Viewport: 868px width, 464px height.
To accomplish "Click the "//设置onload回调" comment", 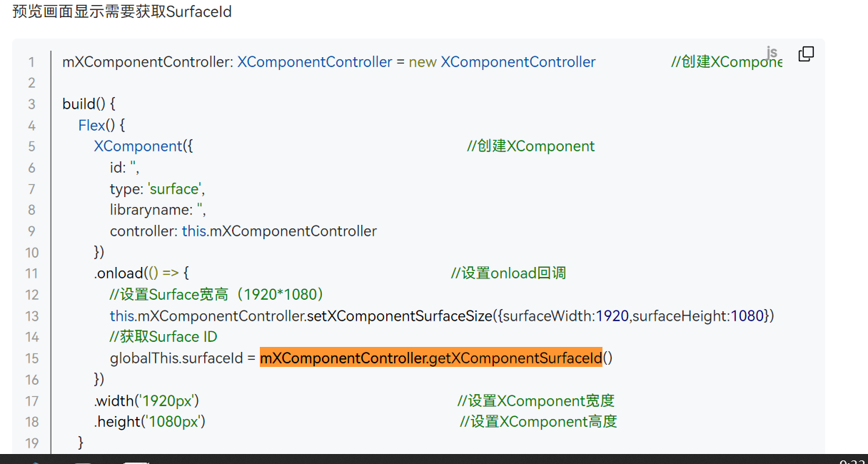I will 508,273.
